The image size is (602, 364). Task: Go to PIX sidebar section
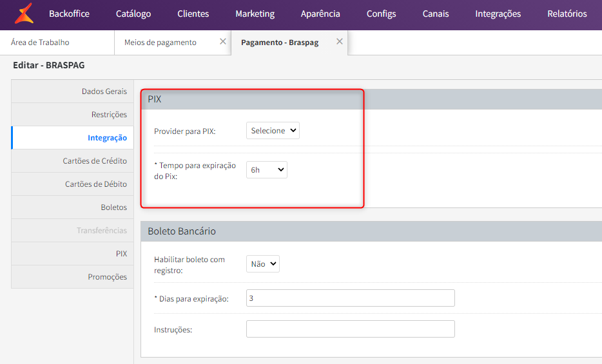(x=73, y=254)
